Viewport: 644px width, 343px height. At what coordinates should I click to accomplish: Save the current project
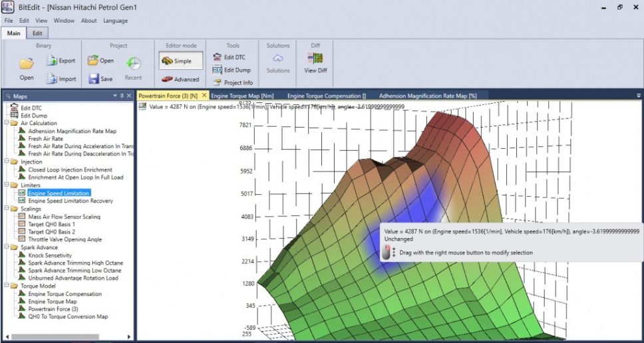(x=100, y=78)
